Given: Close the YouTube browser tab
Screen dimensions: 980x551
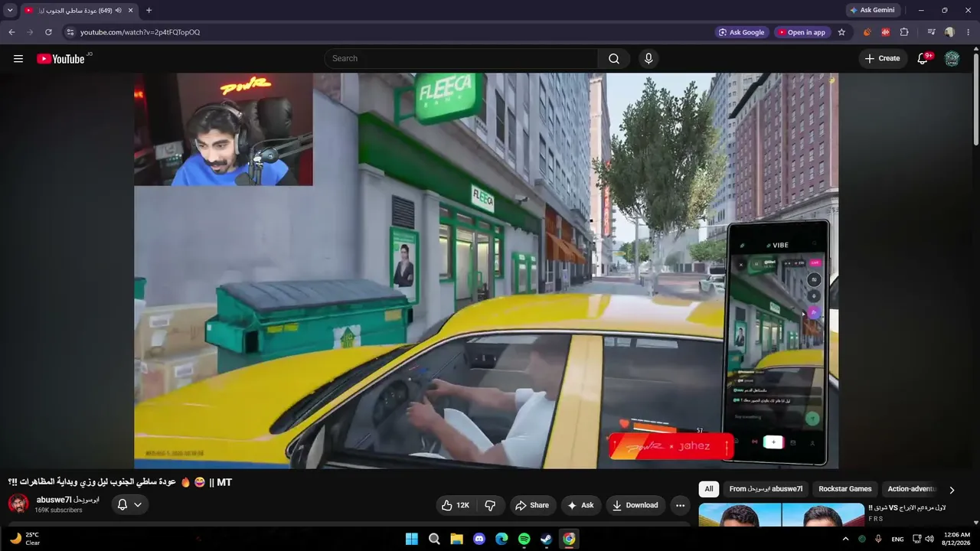Looking at the screenshot, I should pos(131,11).
